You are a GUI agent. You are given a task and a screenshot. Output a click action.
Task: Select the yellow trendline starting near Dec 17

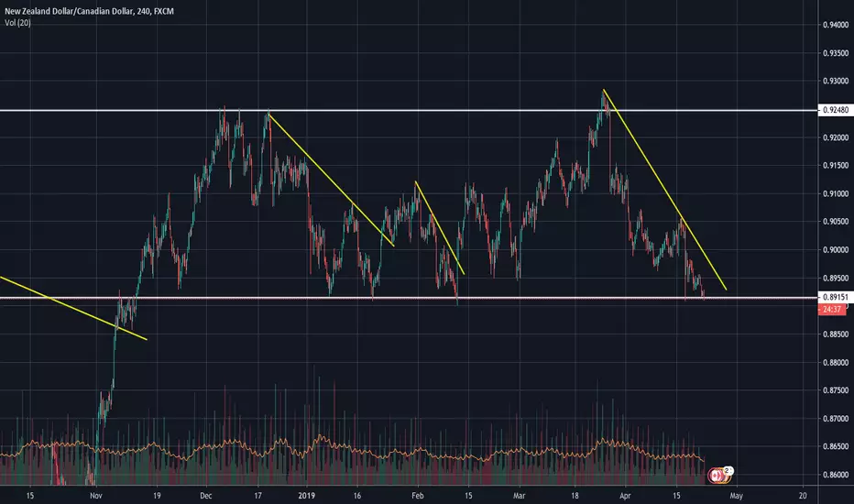click(331, 179)
